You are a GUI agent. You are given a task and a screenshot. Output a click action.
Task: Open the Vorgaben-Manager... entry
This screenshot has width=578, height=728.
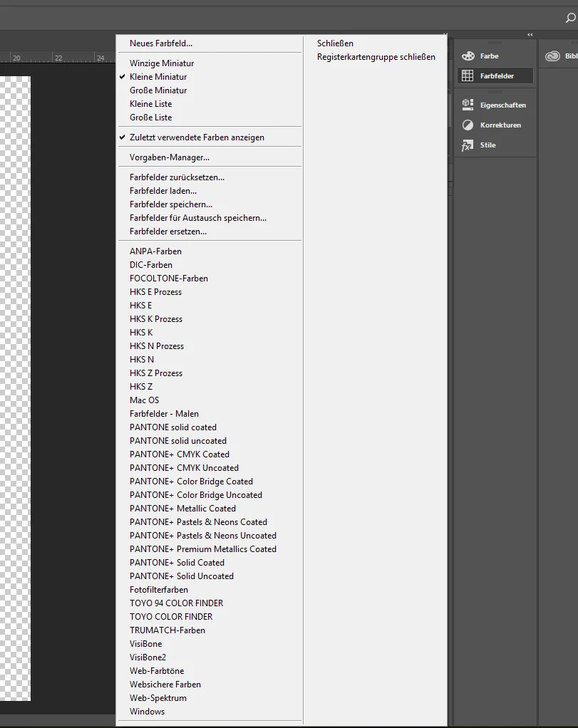[x=170, y=157]
